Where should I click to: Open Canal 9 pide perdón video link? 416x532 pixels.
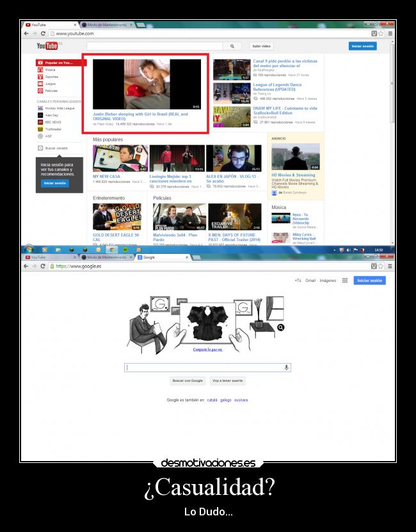pos(285,63)
